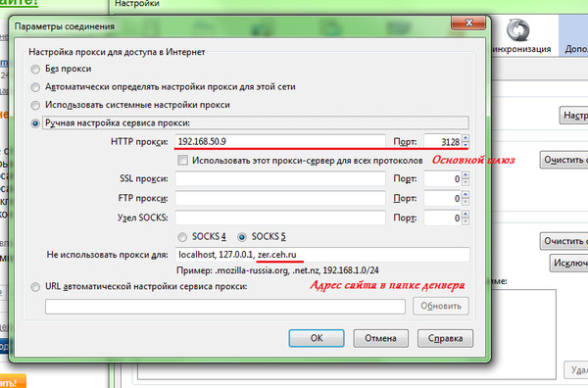Increase the FTP proxy port value
This screenshot has height=388, width=588.
[x=465, y=195]
